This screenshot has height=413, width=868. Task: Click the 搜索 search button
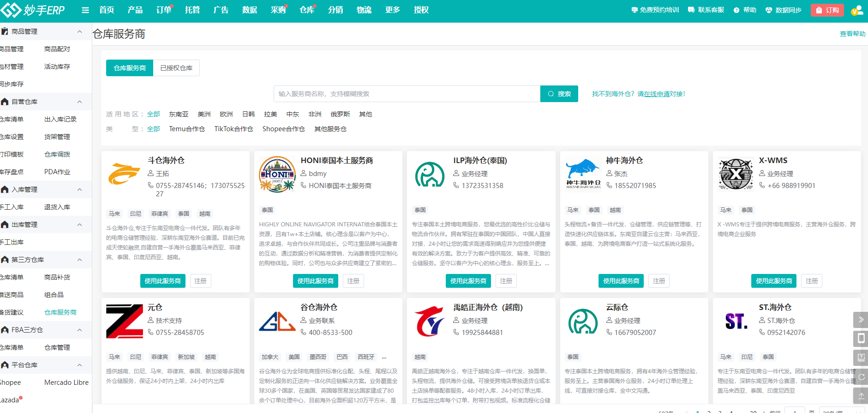[559, 94]
